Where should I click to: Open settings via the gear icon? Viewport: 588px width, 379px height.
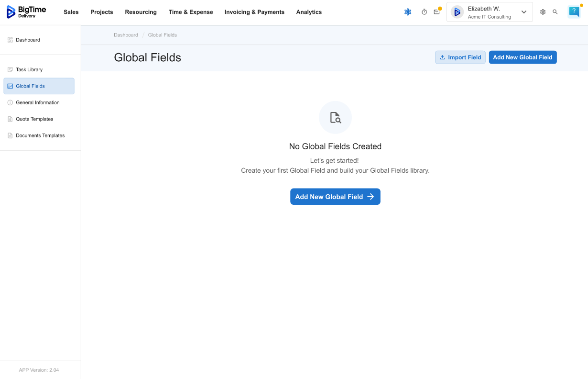click(x=543, y=12)
